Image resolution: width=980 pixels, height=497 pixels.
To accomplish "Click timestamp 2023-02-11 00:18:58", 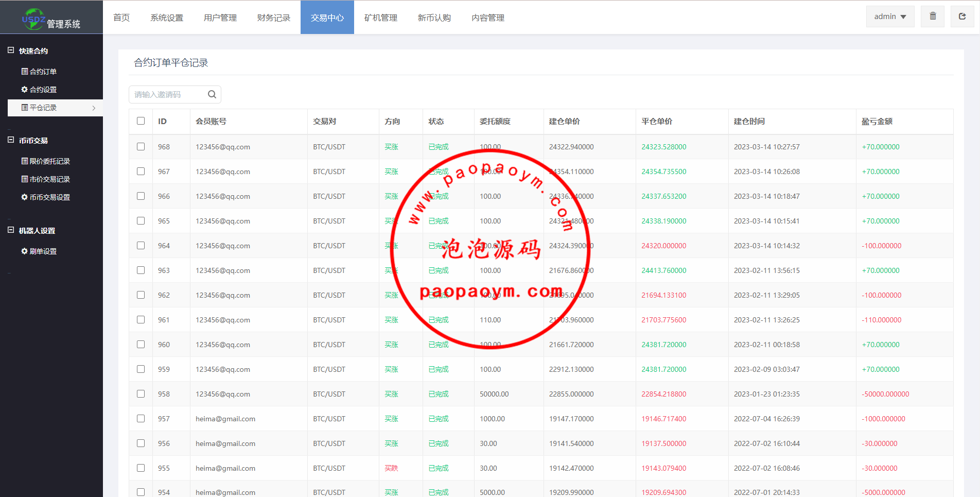I will [x=767, y=345].
